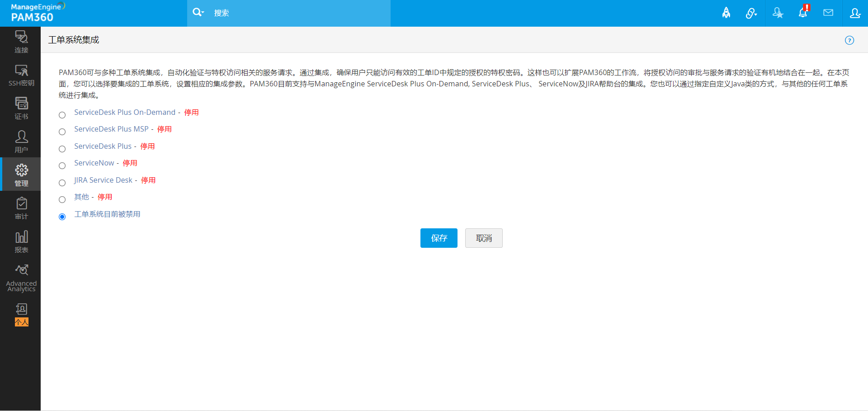The image size is (868, 411).
Task: Click the ServiceNow link text
Action: (94, 163)
